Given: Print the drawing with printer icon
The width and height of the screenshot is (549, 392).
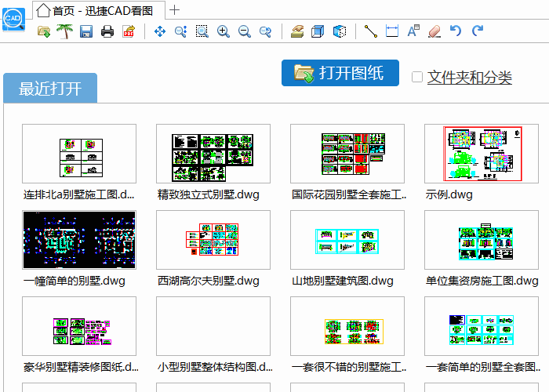Looking at the screenshot, I should [107, 31].
